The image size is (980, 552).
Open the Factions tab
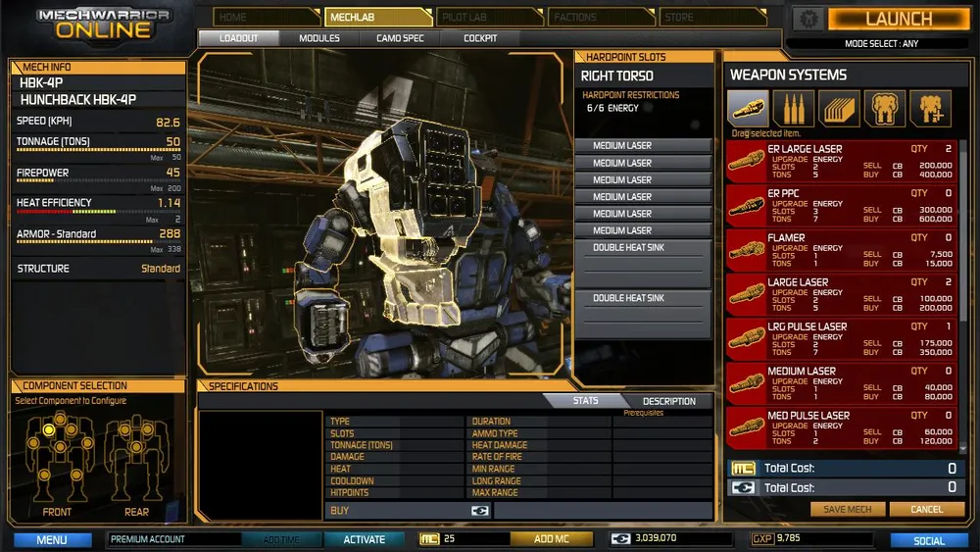(x=601, y=17)
